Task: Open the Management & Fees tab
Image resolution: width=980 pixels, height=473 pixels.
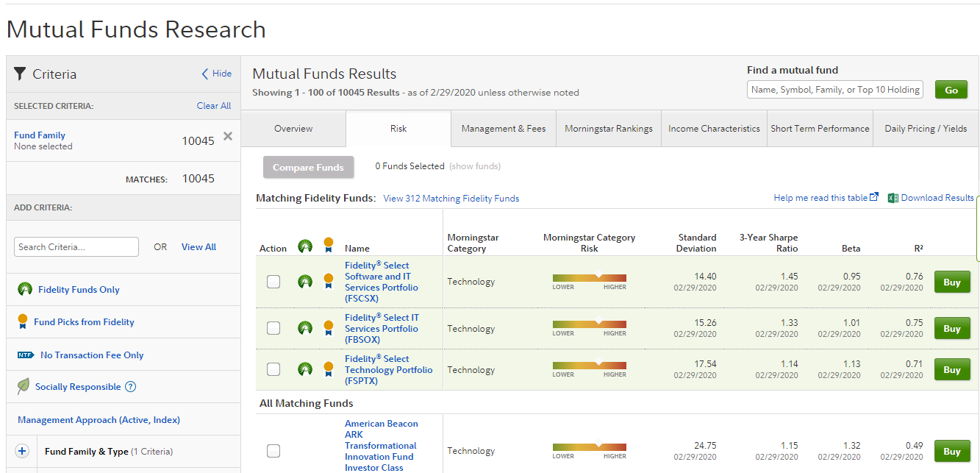Action: click(504, 129)
